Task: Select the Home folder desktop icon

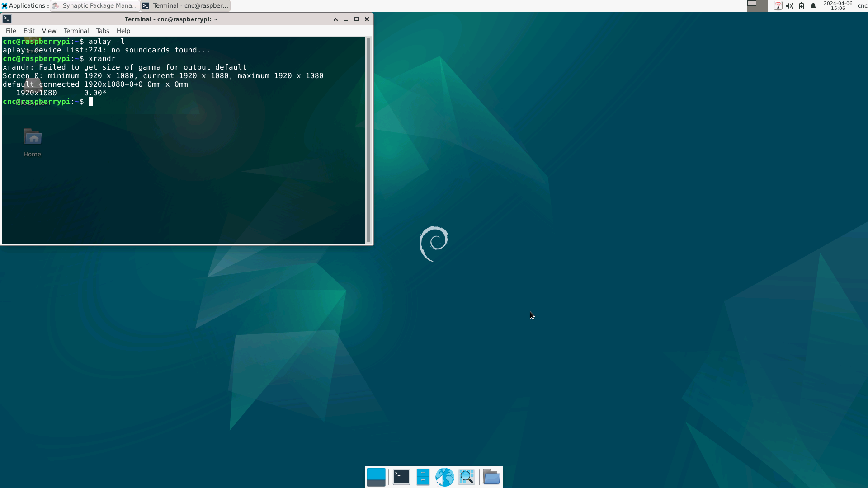Action: 33,143
